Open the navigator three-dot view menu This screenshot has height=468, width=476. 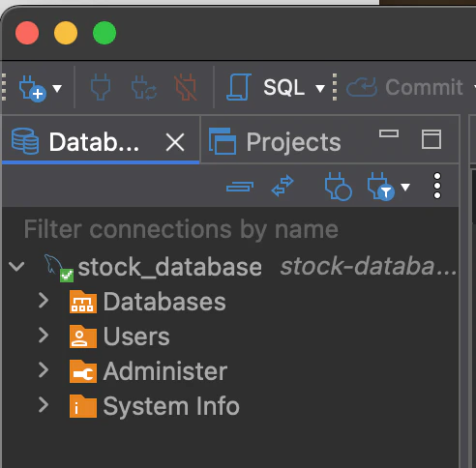click(x=437, y=186)
